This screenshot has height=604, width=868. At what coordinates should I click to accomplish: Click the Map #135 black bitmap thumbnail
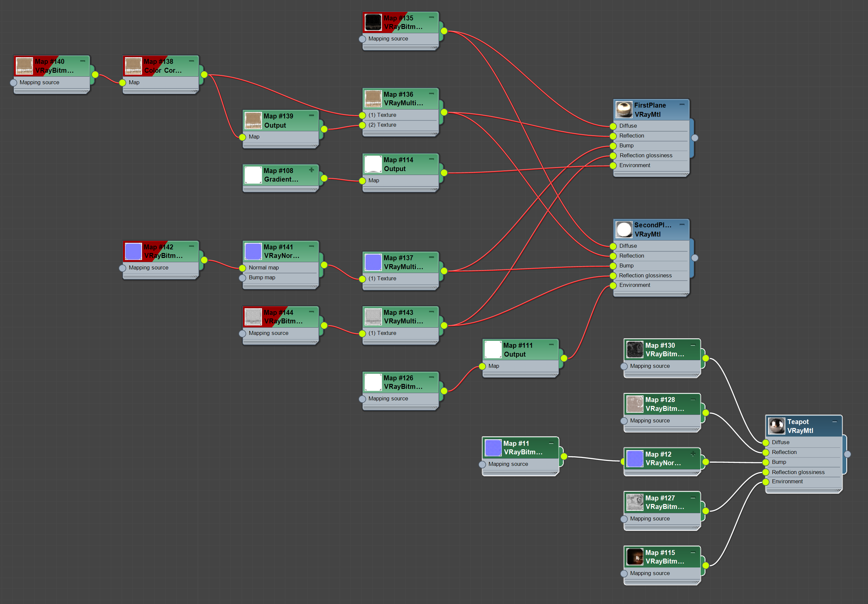tap(373, 22)
